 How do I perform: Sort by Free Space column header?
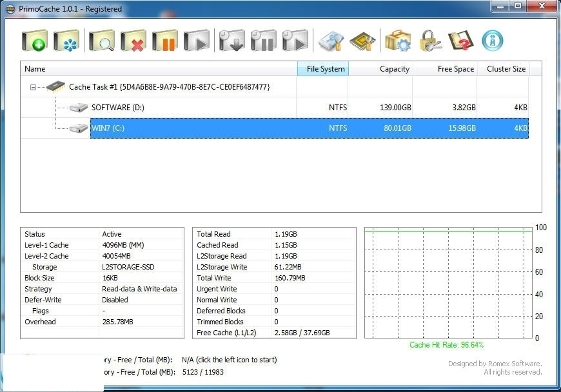pos(445,69)
